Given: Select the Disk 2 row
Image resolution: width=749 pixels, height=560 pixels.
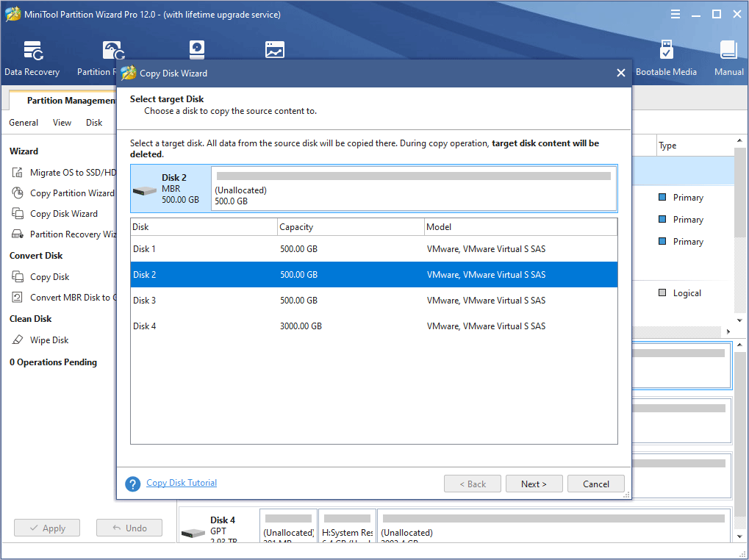Looking at the screenshot, I should click(x=374, y=275).
